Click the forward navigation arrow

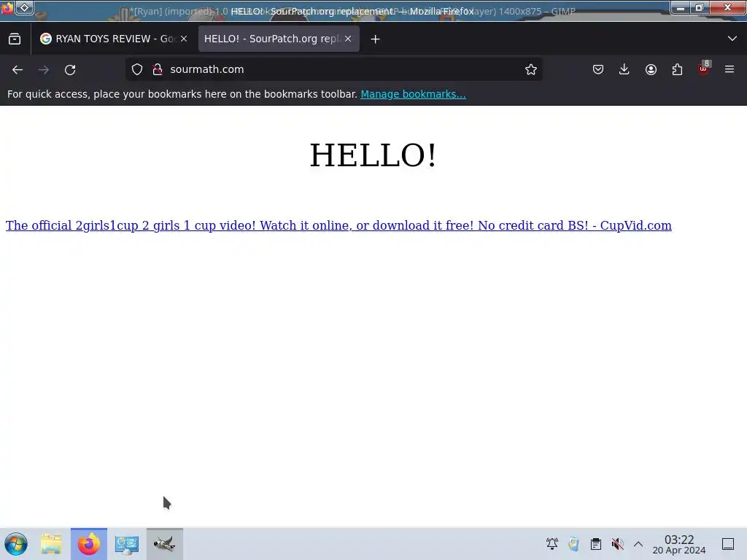point(44,70)
